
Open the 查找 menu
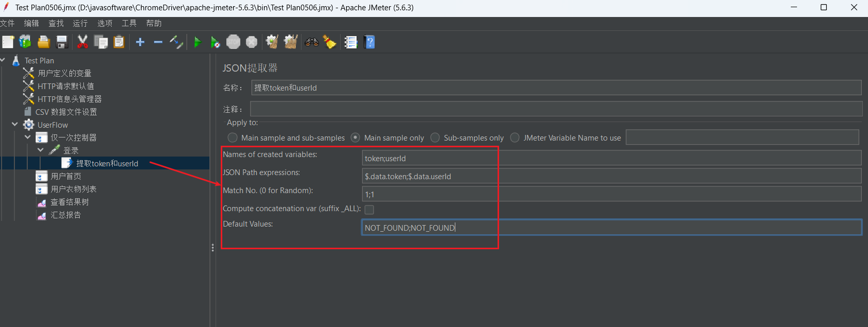[56, 24]
